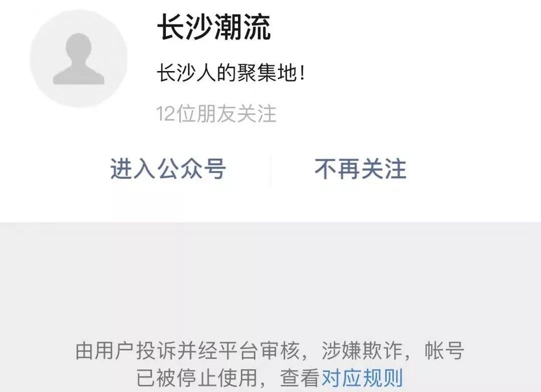This screenshot has width=541, height=392.
Task: View the 对应规则 rules link
Action: pyautogui.click(x=362, y=378)
